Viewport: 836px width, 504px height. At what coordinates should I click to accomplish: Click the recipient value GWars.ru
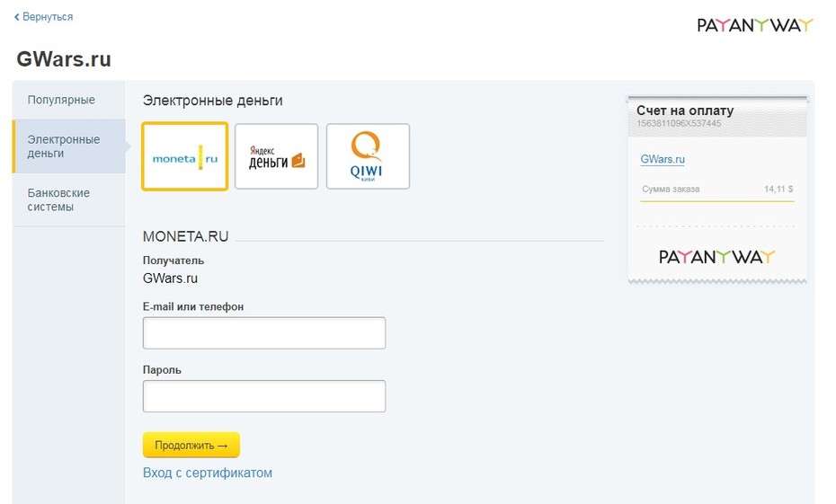[x=170, y=279]
